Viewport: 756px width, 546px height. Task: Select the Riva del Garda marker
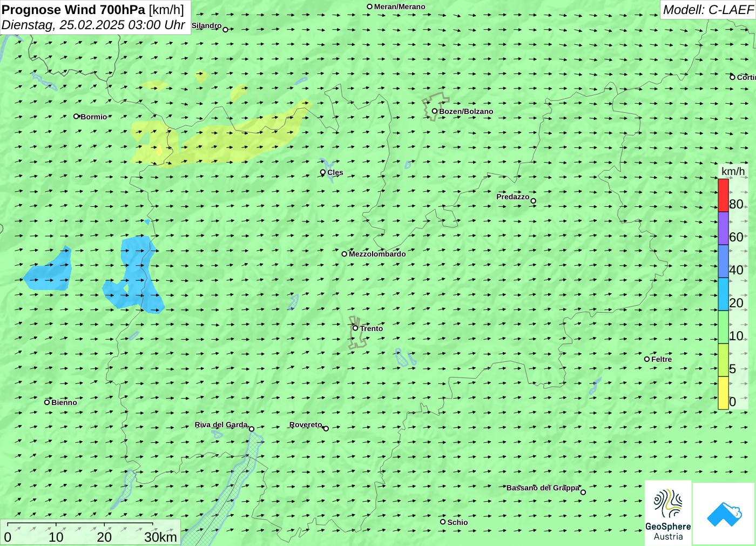point(251,429)
